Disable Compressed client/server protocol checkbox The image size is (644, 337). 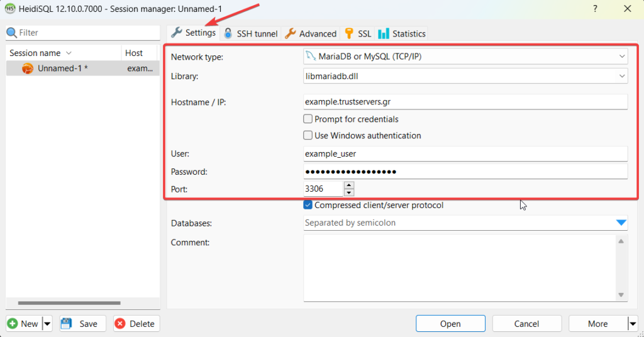[x=308, y=205]
